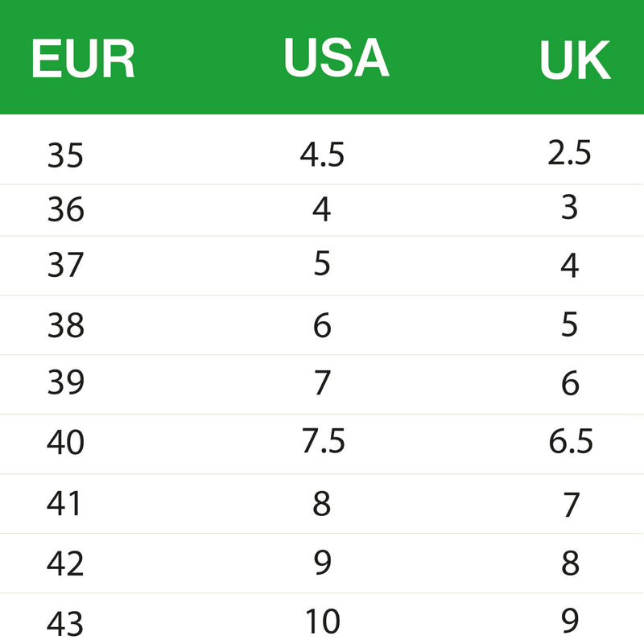The height and width of the screenshot is (644, 644).
Task: Select USA size 5 cell
Action: point(322,264)
